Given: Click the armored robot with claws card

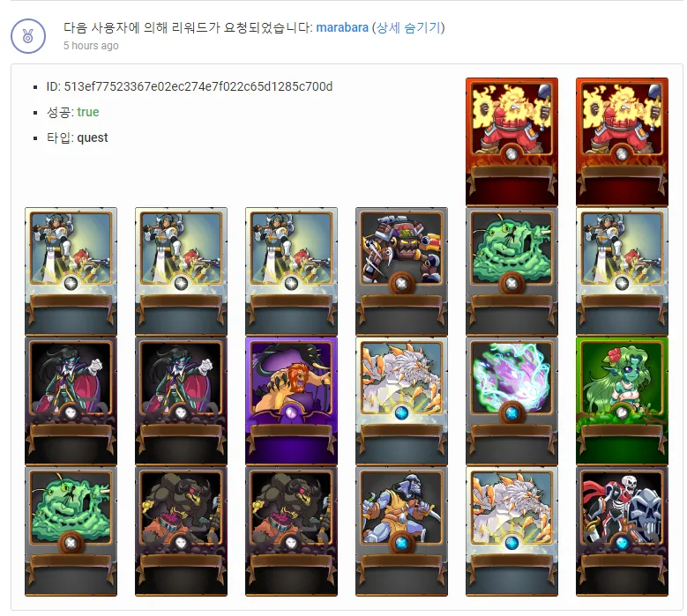Looking at the screenshot, I should click(x=402, y=271).
